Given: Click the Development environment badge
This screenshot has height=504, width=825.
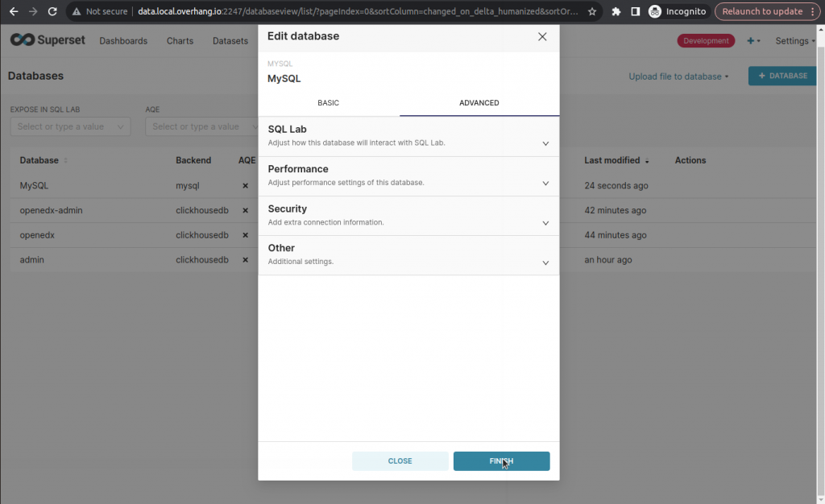Looking at the screenshot, I should pos(706,40).
